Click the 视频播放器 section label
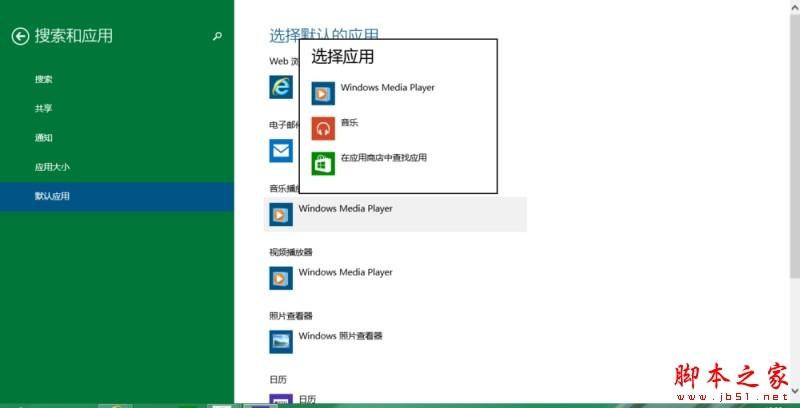 point(291,252)
